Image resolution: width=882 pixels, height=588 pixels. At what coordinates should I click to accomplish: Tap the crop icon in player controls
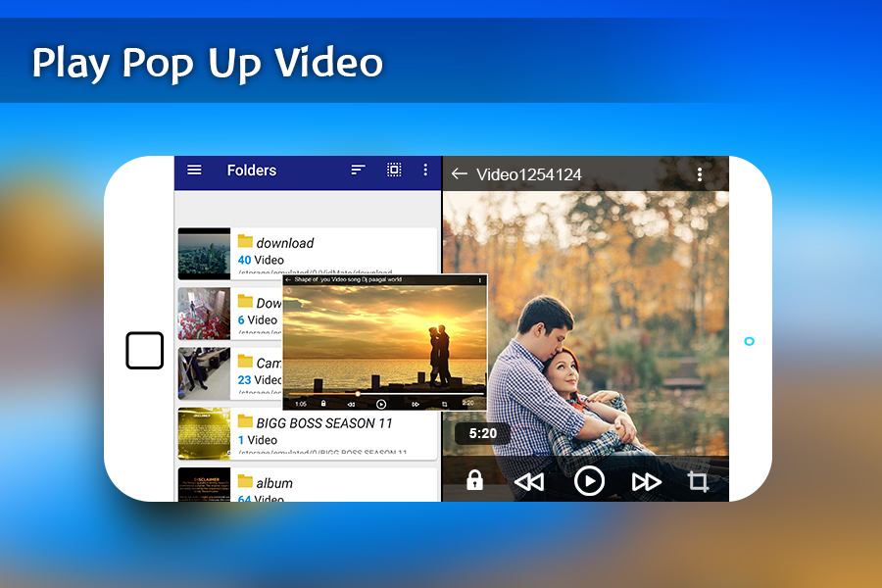click(698, 481)
